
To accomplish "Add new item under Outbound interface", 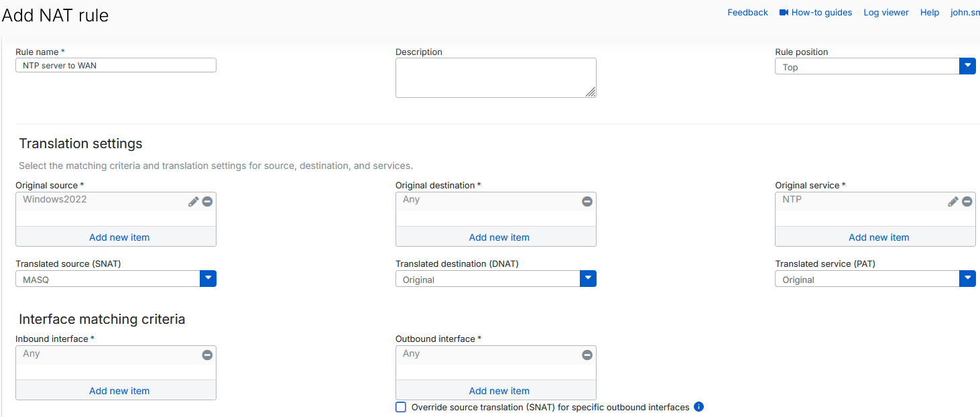I will 499,390.
